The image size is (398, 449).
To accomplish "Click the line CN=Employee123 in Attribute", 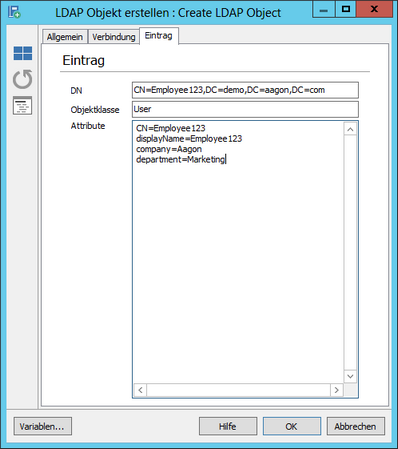I will 170,128.
